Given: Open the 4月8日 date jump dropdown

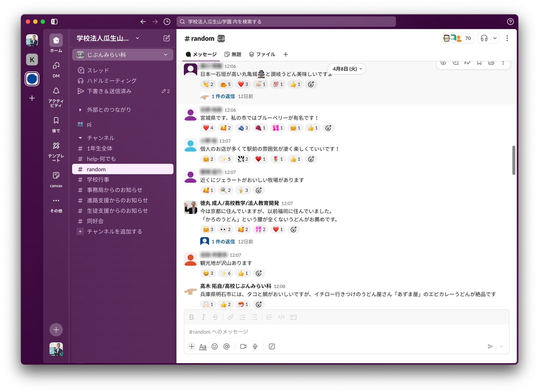Looking at the screenshot, I should [x=347, y=69].
